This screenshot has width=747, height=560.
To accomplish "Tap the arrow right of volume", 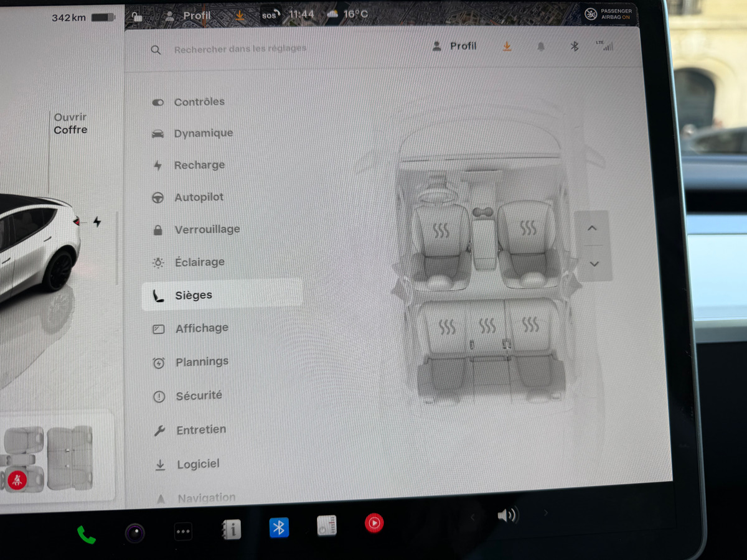I will (547, 513).
